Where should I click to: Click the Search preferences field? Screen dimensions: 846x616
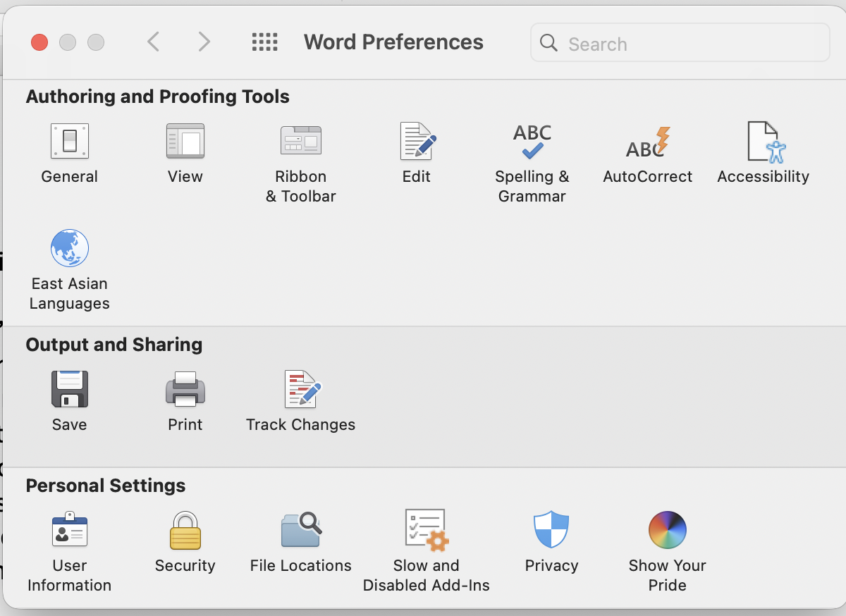[x=680, y=43]
